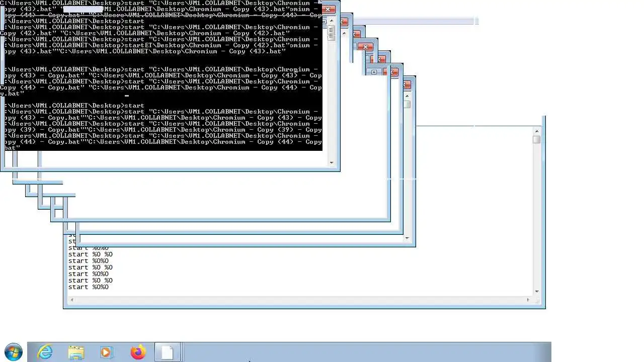Click the Notepad window scroll down arrow
Viewport: 644px width, 362px height.
tap(536, 291)
